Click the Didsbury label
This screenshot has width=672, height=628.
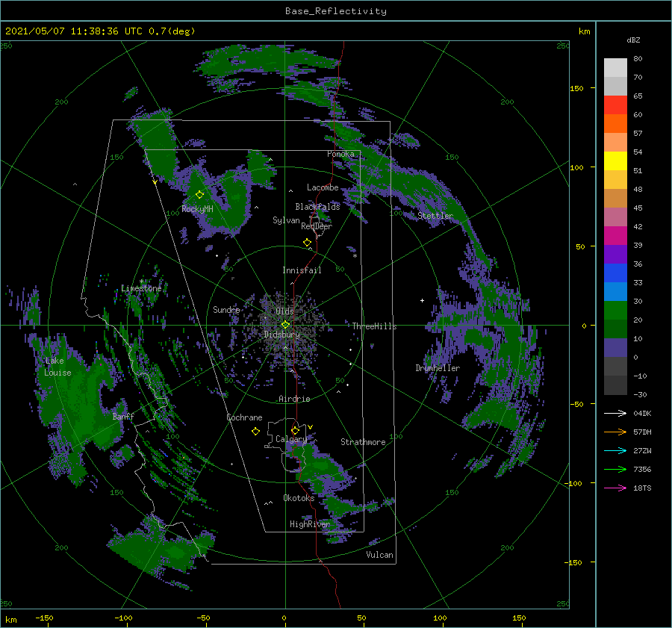click(x=282, y=335)
